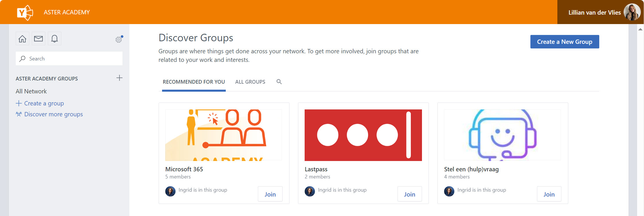
Task: Click the Create a group sidebar link
Action: 44,103
